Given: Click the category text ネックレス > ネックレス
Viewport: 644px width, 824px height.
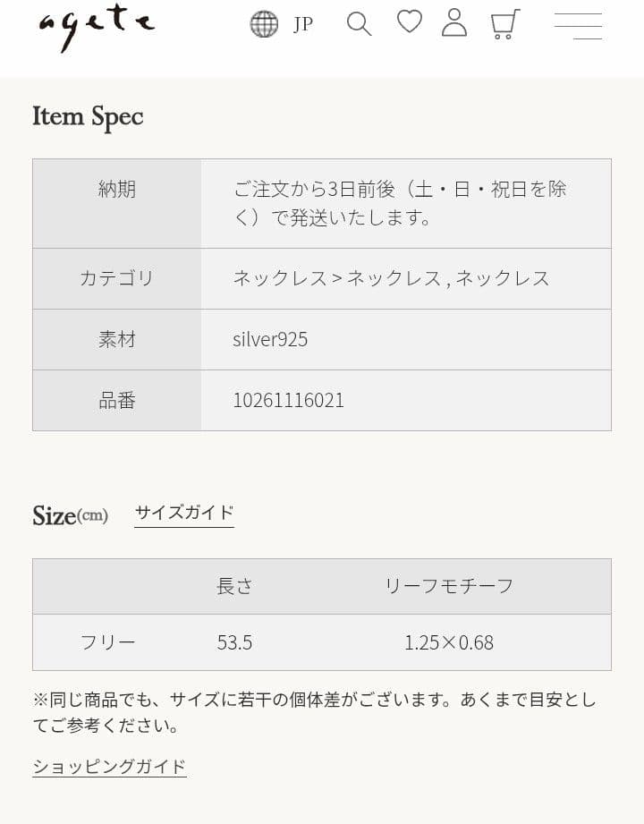Looking at the screenshot, I should point(336,278).
